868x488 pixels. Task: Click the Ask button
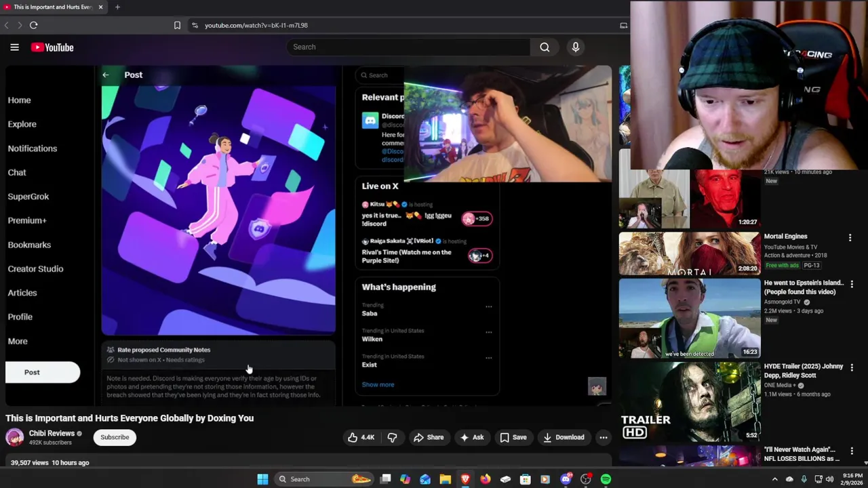[472, 437]
